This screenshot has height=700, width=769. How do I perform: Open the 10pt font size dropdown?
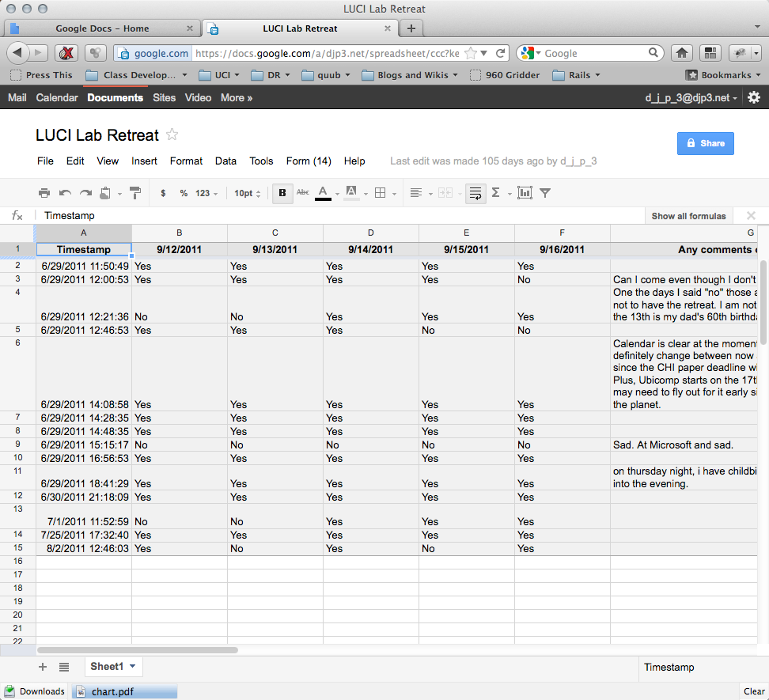247,193
